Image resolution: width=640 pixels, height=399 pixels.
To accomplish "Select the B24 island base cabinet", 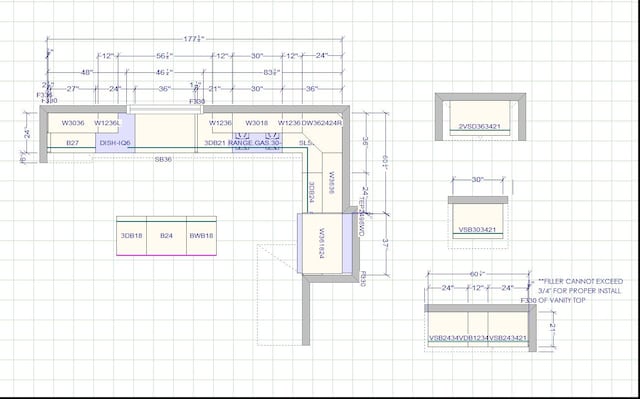I will coord(166,236).
